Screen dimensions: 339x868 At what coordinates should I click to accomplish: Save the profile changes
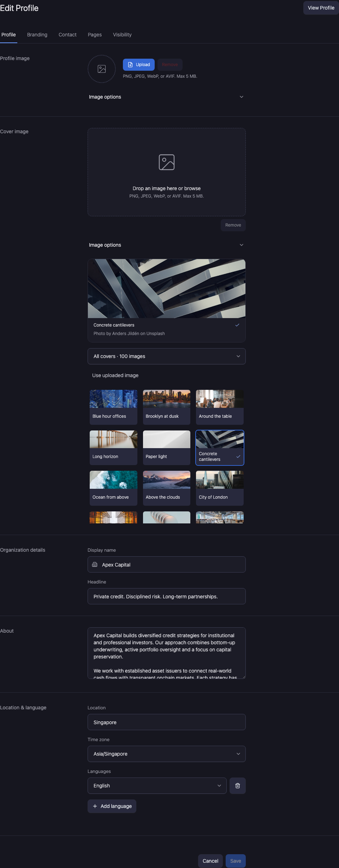[236, 861]
